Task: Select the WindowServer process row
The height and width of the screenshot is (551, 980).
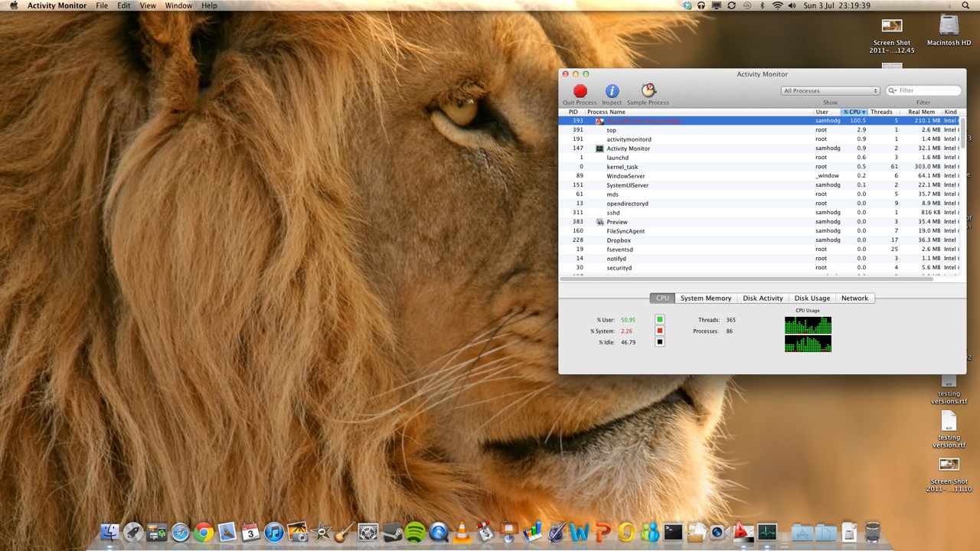Action: (759, 176)
